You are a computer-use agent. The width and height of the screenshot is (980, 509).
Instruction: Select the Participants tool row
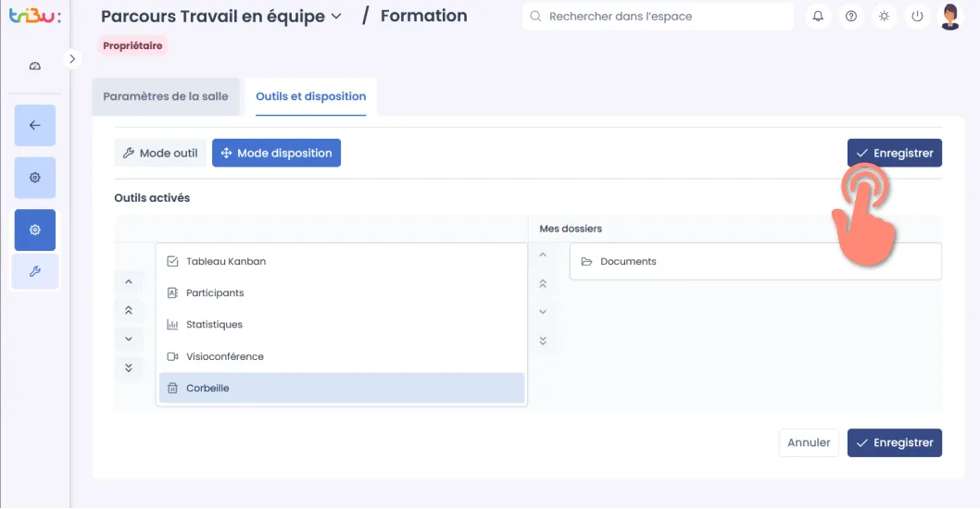tap(341, 293)
